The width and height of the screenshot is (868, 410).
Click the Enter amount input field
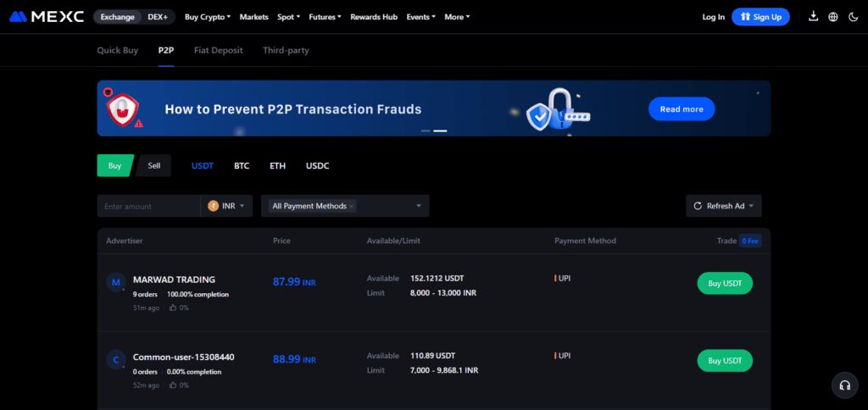pyautogui.click(x=148, y=206)
